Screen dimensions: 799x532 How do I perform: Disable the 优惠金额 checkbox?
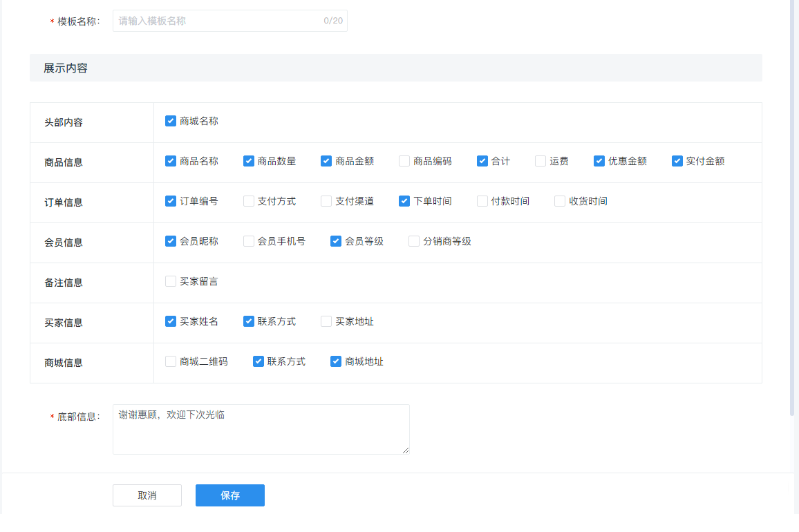coord(599,161)
